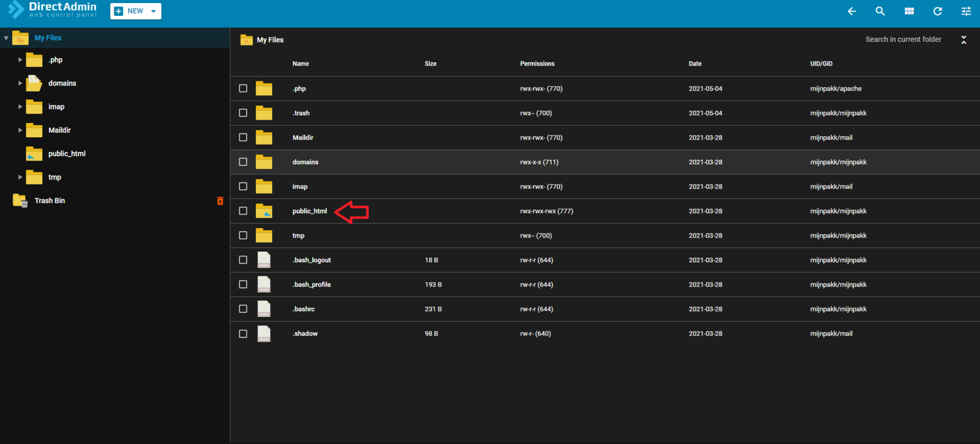Check the .trash row checkbox
This screenshot has width=980, height=444.
pyautogui.click(x=243, y=113)
